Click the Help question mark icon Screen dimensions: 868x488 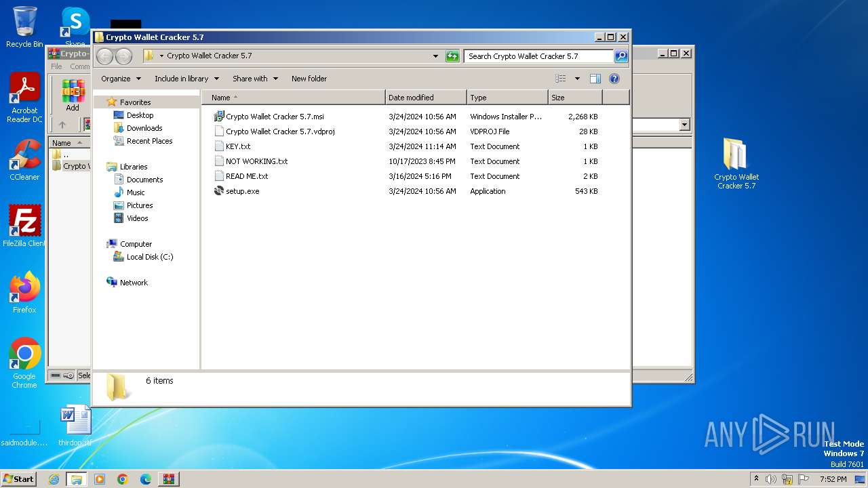614,79
